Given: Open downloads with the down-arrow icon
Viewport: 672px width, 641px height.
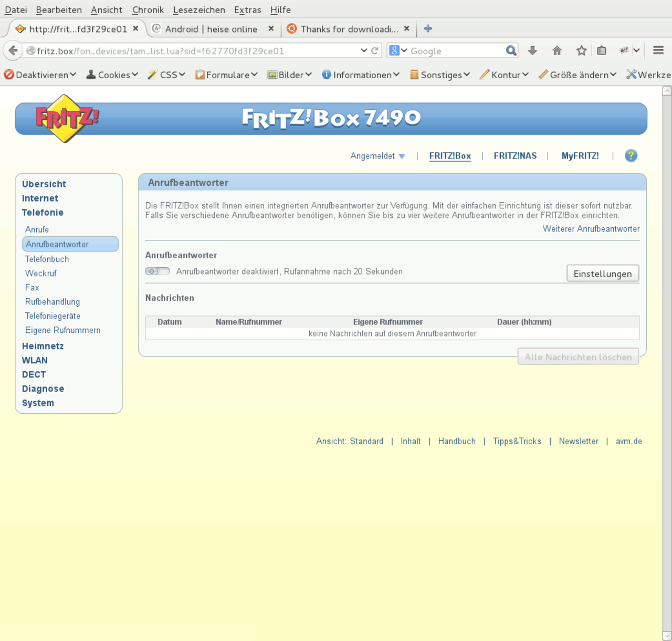Looking at the screenshot, I should [x=532, y=50].
